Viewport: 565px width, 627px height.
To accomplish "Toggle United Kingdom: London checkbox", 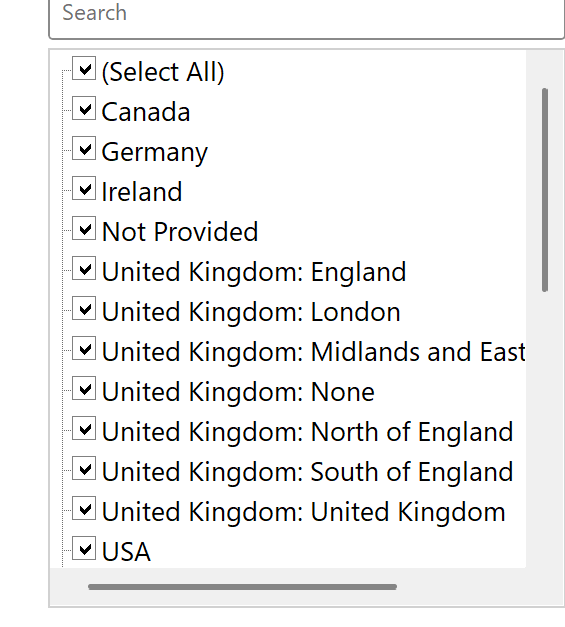I will point(84,308).
